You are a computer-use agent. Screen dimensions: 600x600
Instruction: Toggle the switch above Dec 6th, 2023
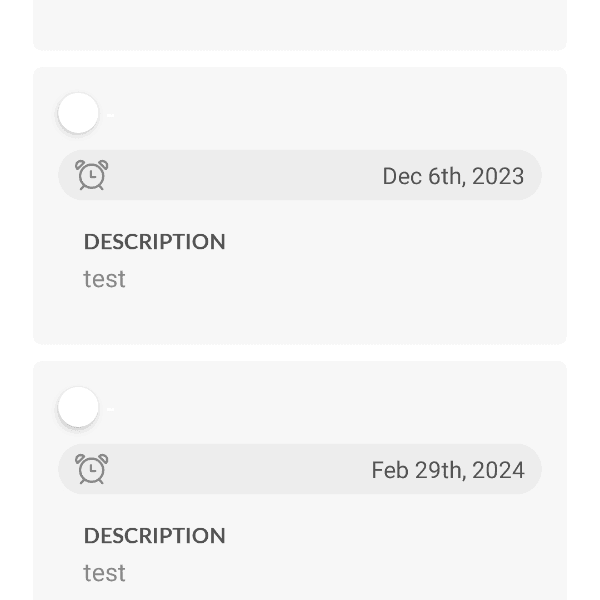point(79,114)
